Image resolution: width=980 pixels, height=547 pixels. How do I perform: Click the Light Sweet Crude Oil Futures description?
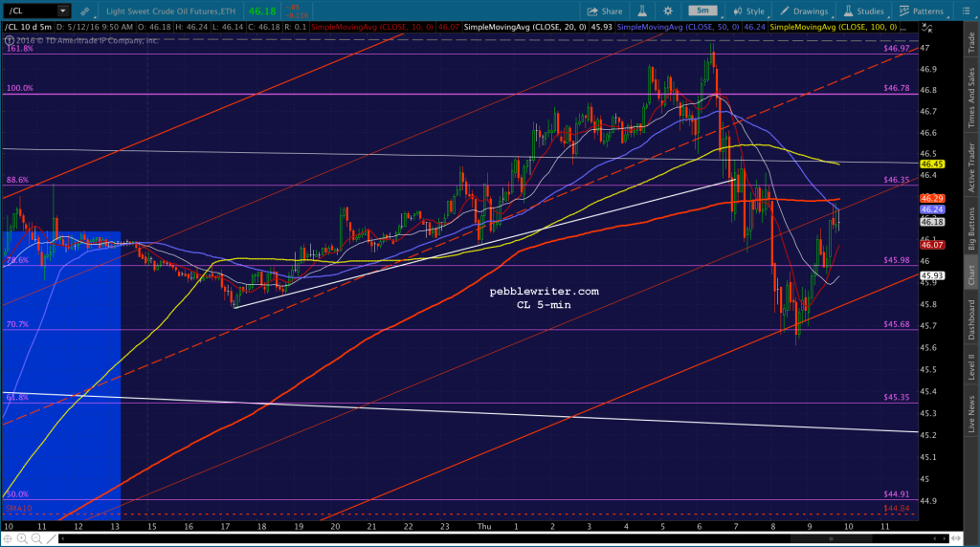coord(170,11)
